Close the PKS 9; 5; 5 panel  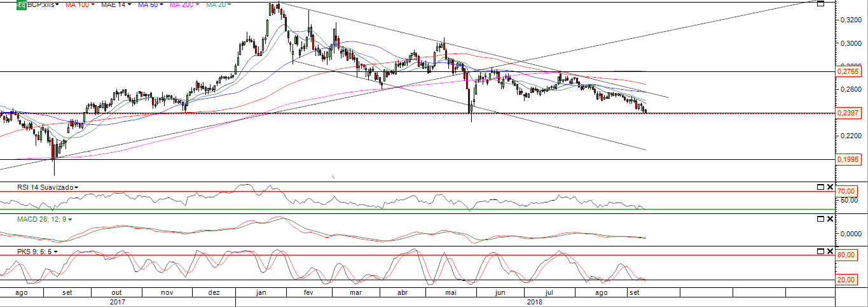click(x=830, y=252)
